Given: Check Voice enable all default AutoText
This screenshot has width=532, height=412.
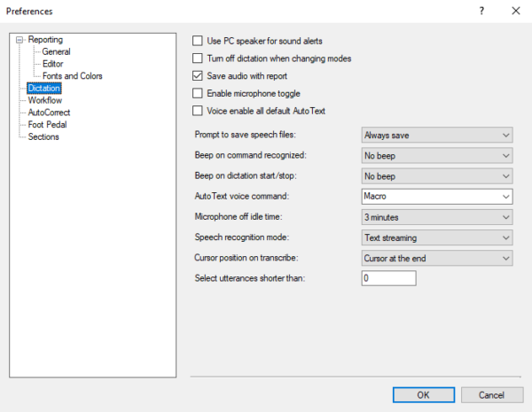Looking at the screenshot, I should point(199,111).
